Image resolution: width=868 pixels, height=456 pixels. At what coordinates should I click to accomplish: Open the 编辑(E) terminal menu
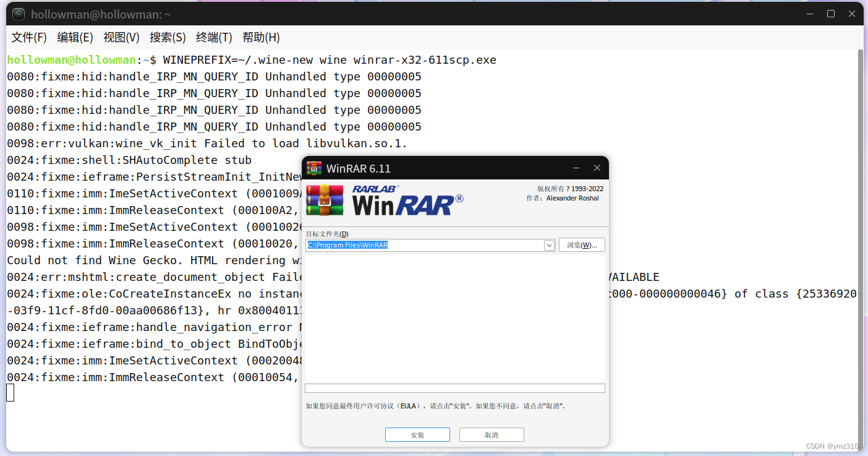75,37
